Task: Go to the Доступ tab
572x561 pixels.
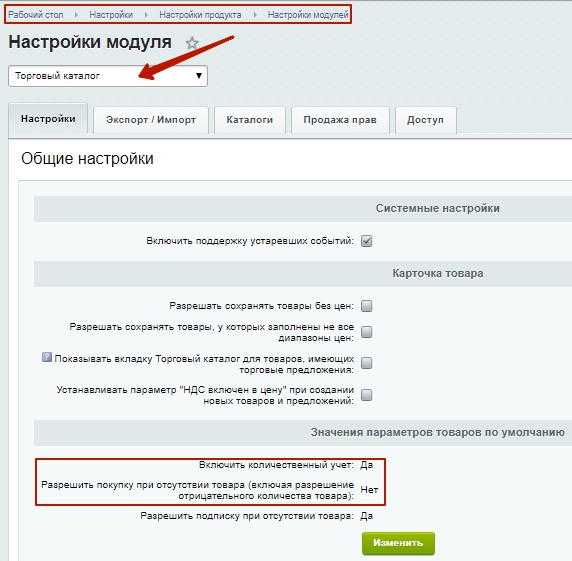Action: [425, 120]
